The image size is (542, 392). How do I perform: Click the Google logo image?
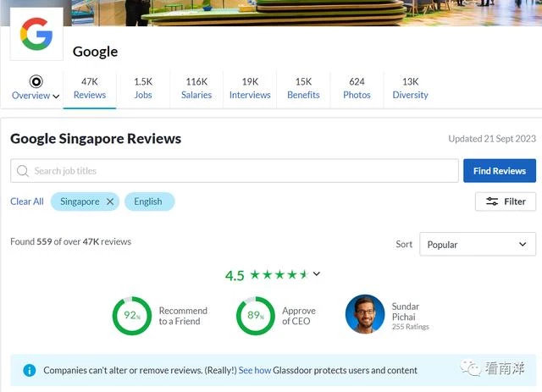click(x=36, y=34)
